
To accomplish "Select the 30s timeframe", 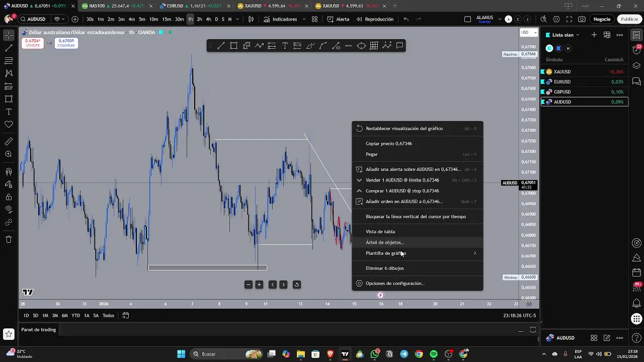I will click(90, 19).
